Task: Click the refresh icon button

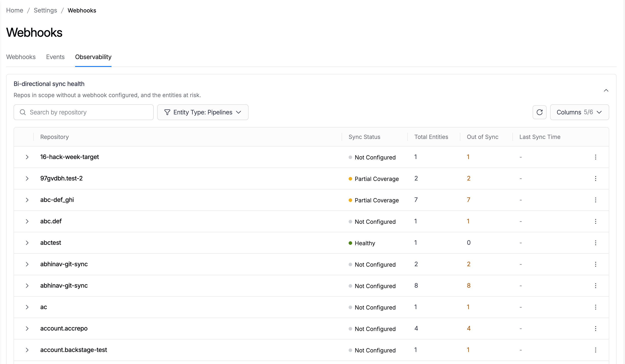Action: pos(539,112)
